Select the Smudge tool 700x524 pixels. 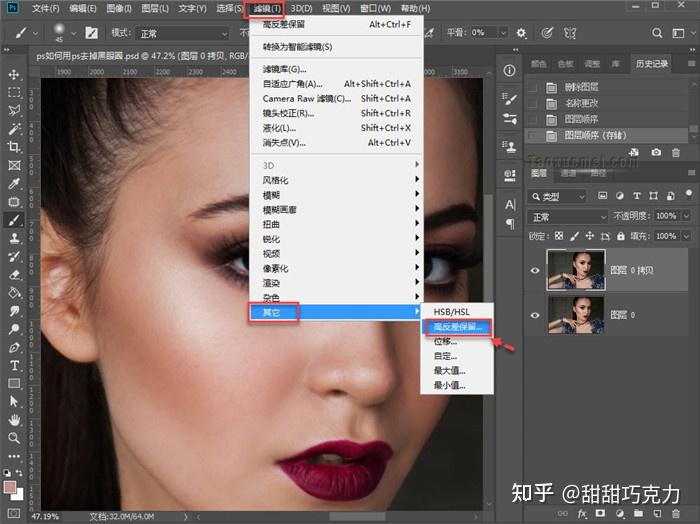click(14, 311)
